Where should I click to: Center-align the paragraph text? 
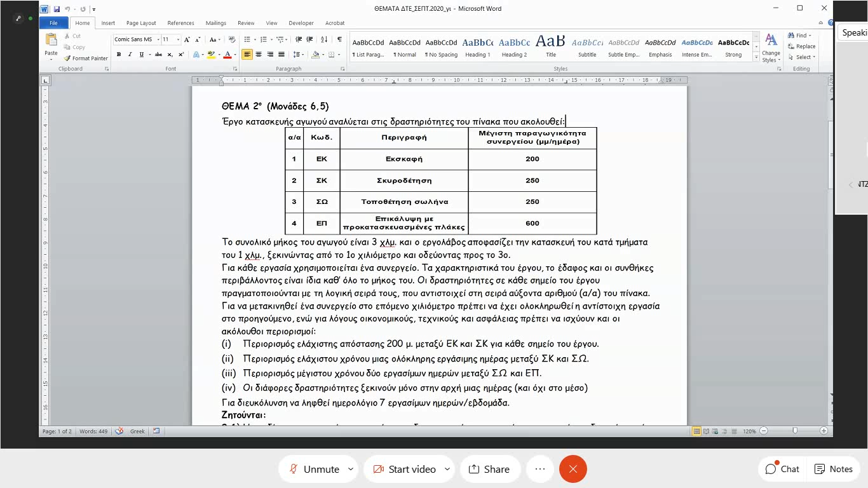pyautogui.click(x=259, y=55)
